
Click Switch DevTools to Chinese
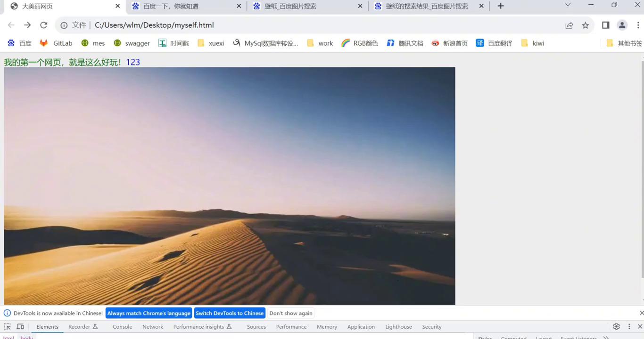[230, 313]
